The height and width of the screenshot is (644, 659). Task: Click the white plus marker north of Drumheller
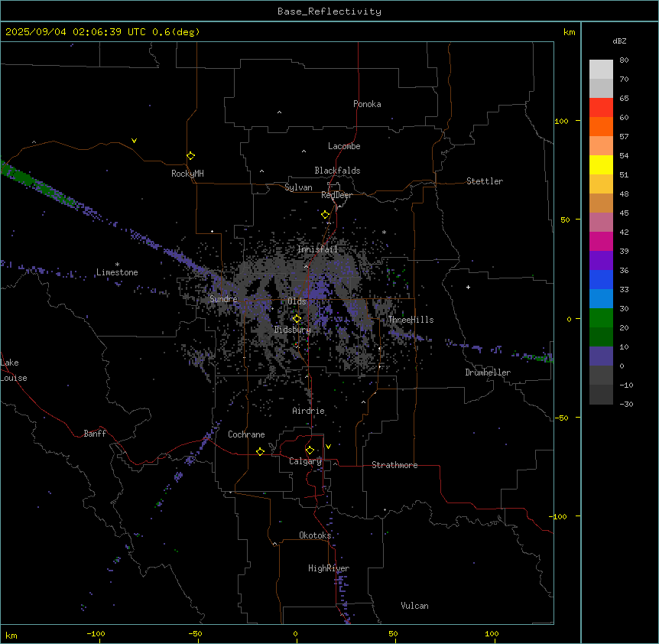point(468,287)
